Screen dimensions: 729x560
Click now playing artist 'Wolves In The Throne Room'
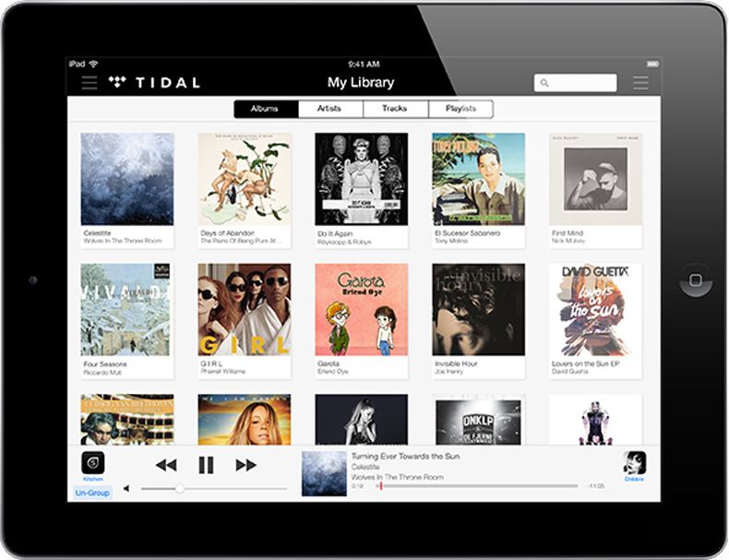tap(398, 477)
